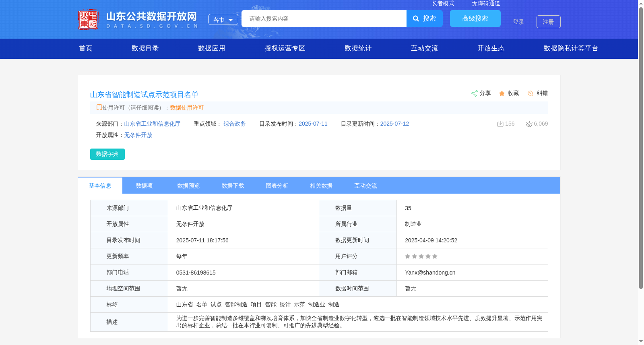Click the 搜索 search button

(425, 19)
